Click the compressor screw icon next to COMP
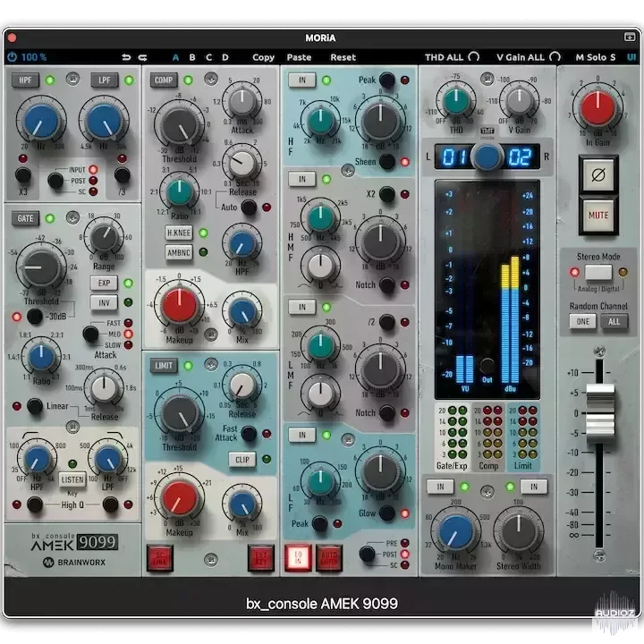 [x=211, y=78]
